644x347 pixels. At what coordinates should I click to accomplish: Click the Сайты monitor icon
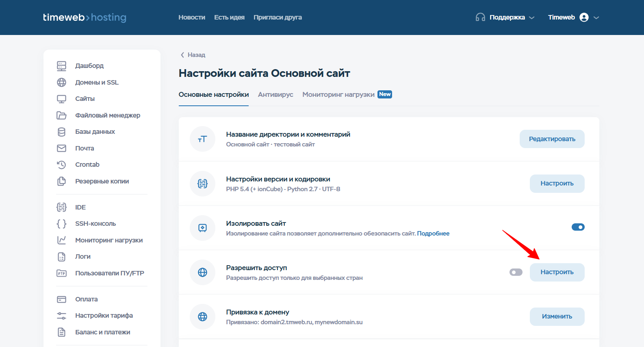click(x=61, y=99)
